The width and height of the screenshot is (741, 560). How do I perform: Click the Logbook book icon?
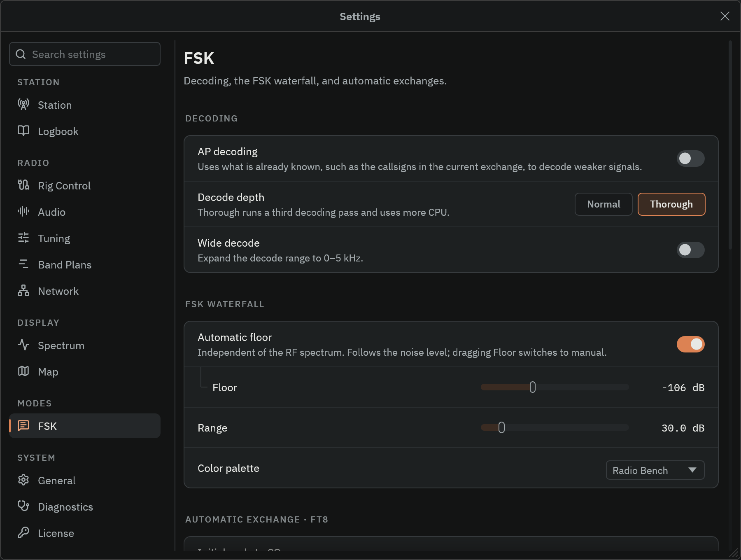23,131
